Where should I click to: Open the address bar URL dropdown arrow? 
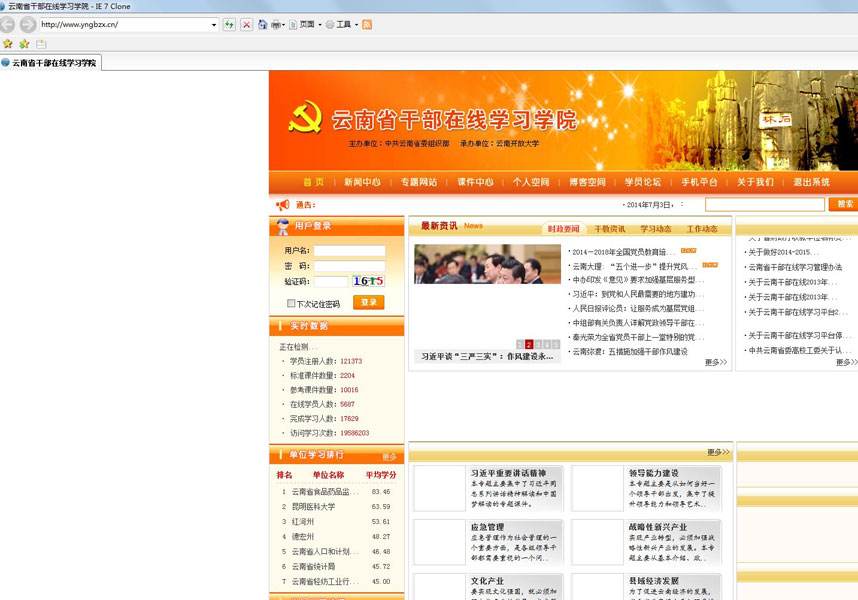[x=213, y=25]
